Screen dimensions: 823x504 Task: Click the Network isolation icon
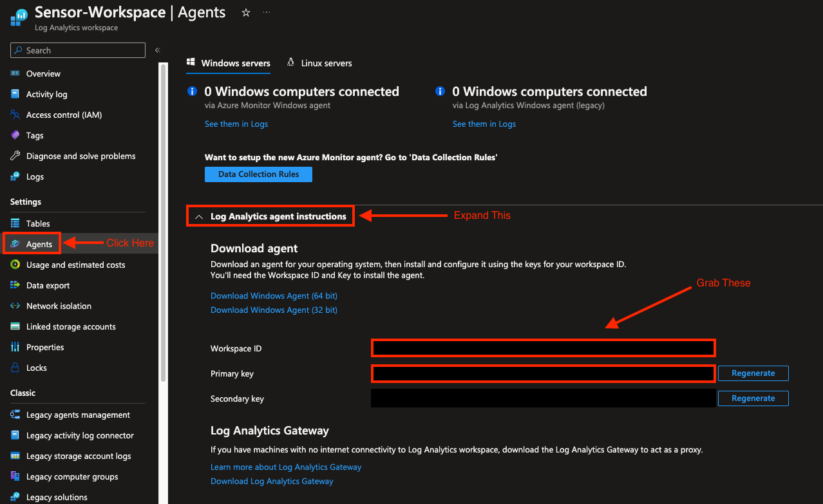pos(15,306)
